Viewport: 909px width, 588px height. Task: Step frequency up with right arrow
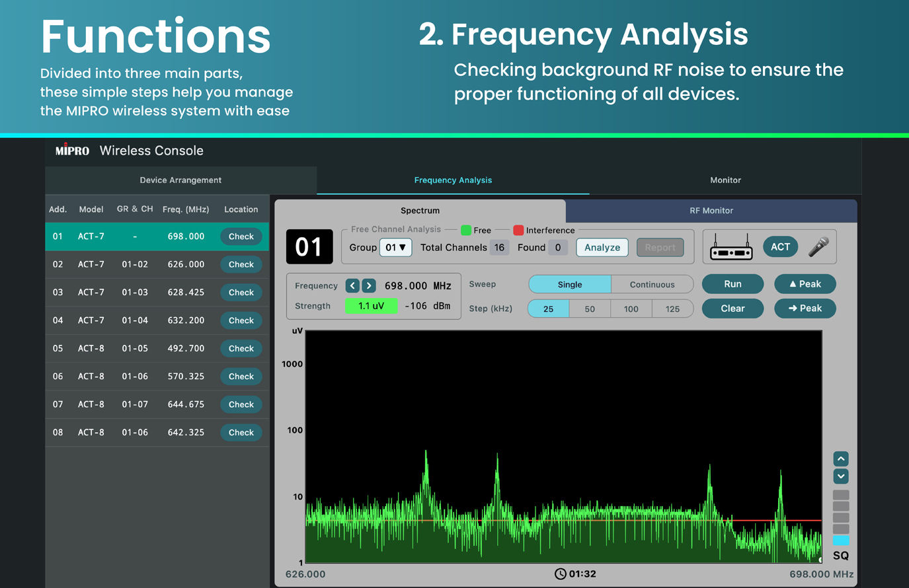tap(369, 285)
